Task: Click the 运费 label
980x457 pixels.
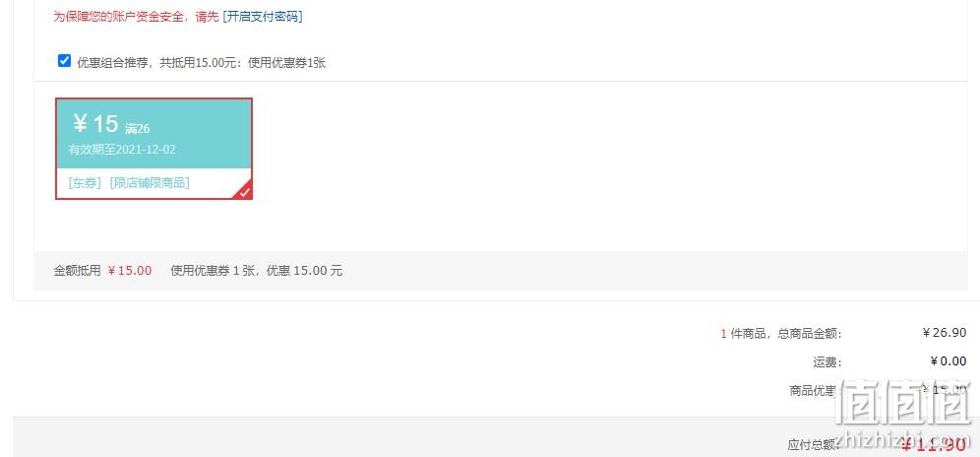Action: coord(827,361)
